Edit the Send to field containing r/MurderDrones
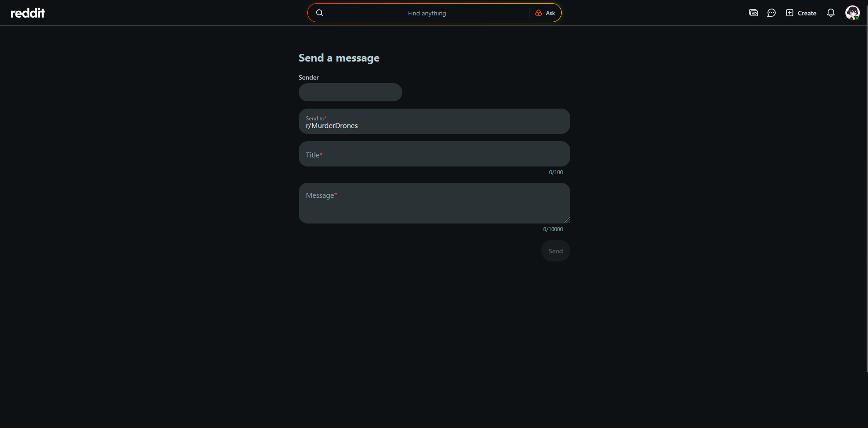This screenshot has width=868, height=428. tap(434, 125)
